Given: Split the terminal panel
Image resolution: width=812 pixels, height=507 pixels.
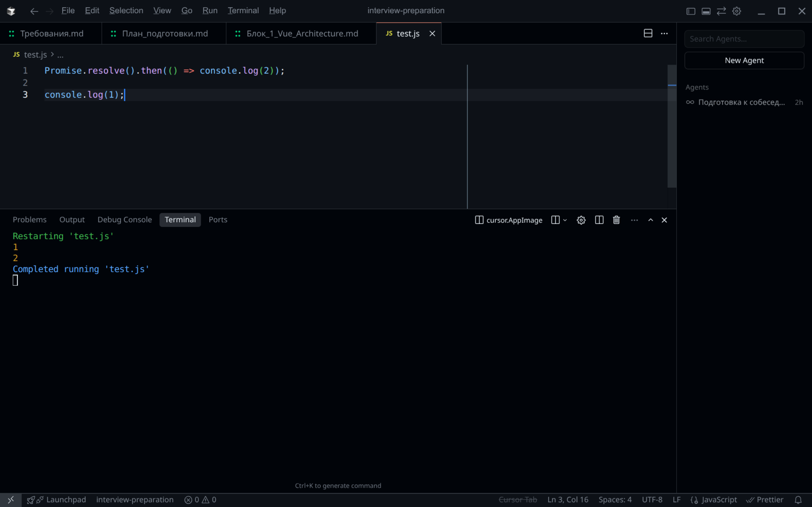Looking at the screenshot, I should click(599, 220).
